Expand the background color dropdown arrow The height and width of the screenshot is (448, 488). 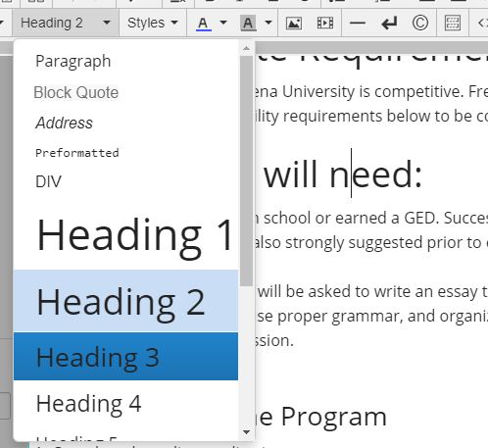tap(268, 23)
